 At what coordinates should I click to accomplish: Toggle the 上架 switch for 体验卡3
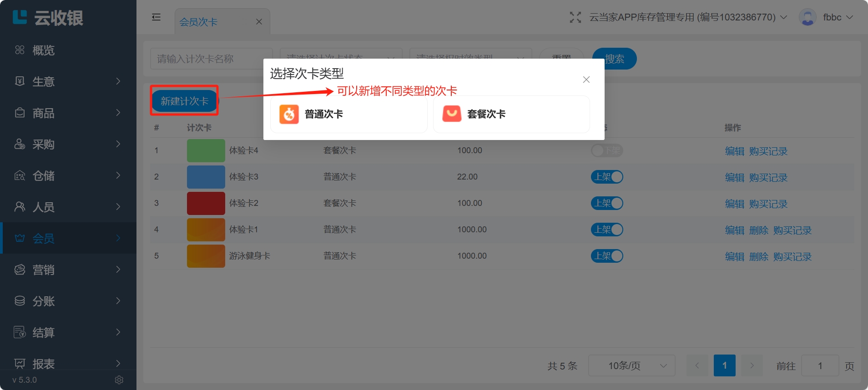[606, 177]
